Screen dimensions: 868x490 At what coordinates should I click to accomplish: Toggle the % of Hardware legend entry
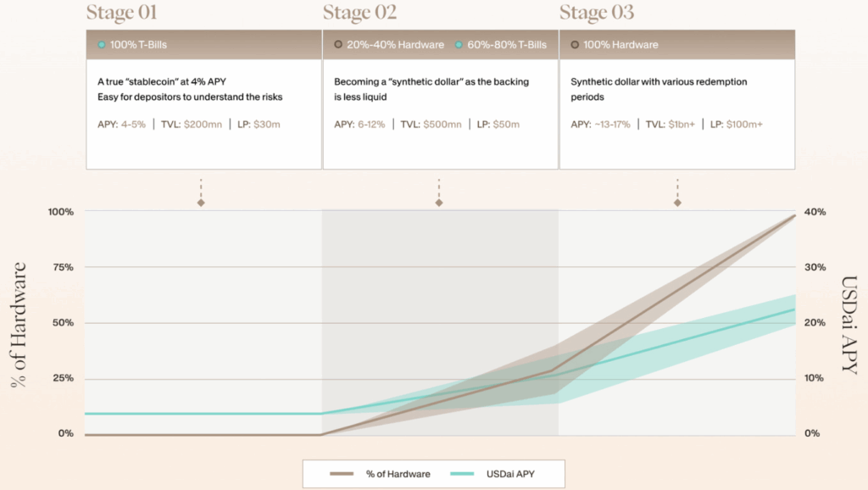(398, 474)
